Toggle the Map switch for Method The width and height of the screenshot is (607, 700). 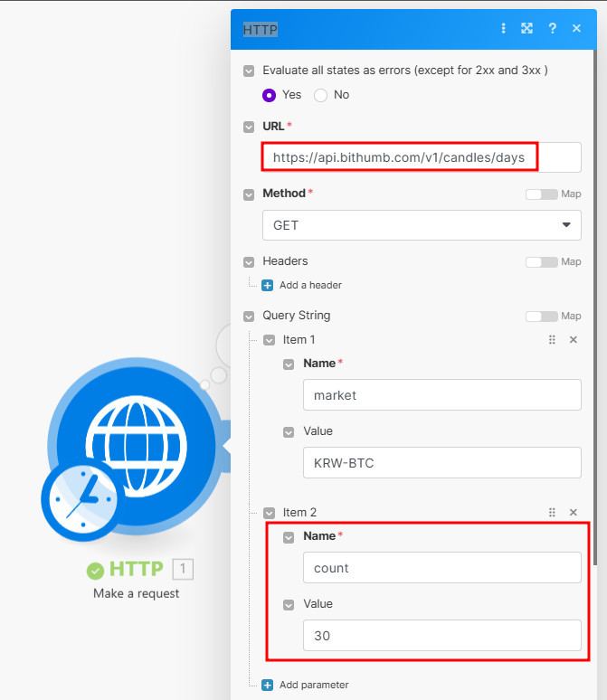pos(541,194)
